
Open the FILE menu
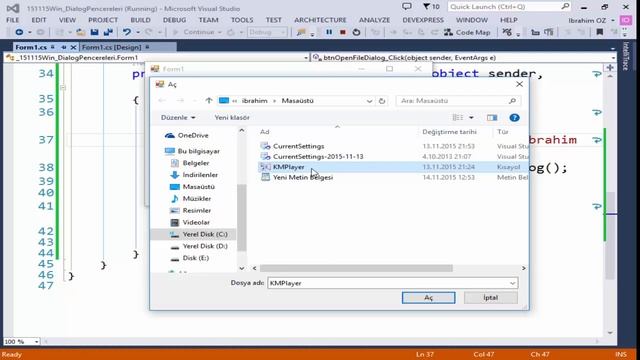point(13,20)
